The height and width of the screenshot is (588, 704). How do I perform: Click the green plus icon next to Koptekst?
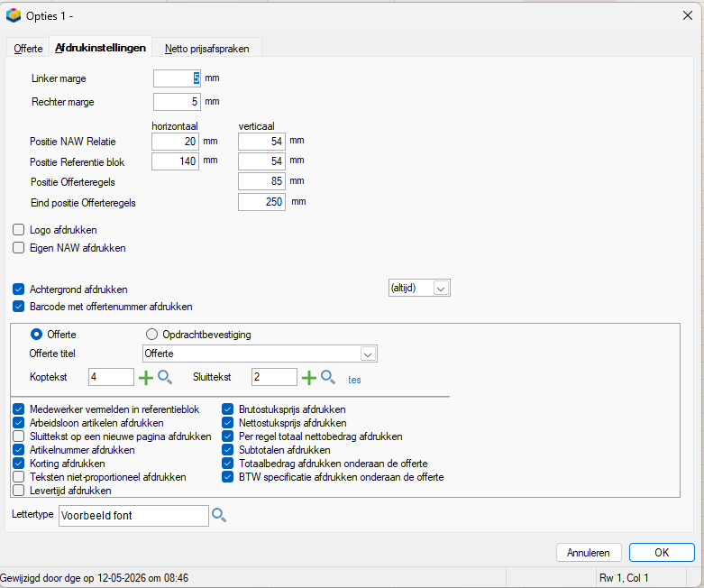coord(146,378)
